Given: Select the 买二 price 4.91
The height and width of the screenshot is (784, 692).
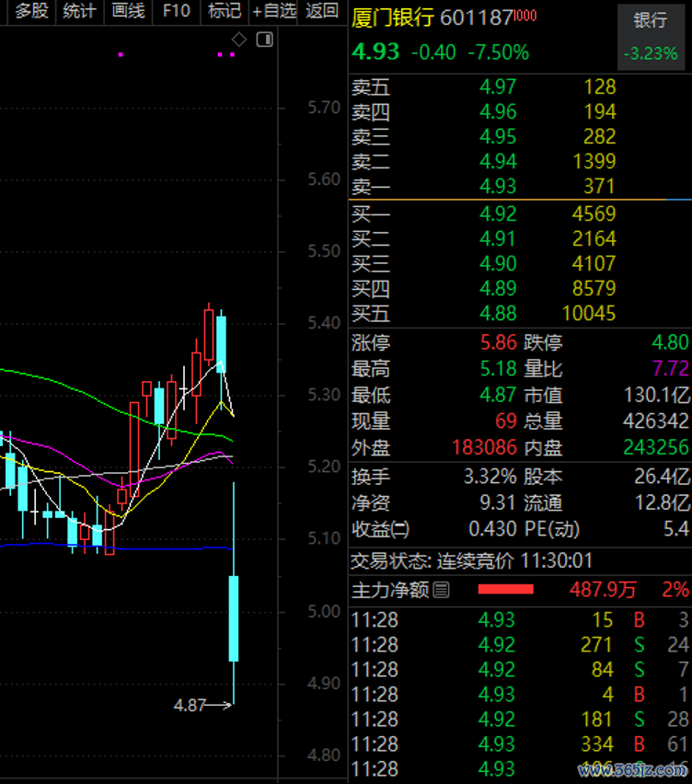Looking at the screenshot, I should [498, 239].
